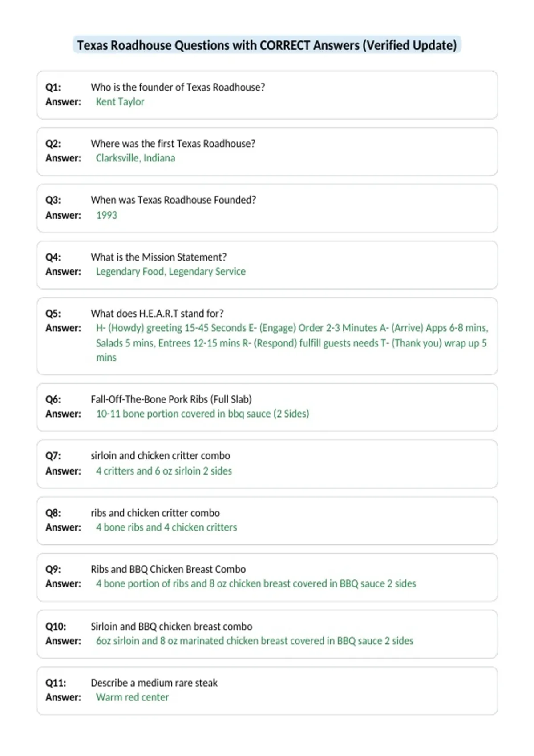Click Fall-Off-The-Bone Pork Ribs question
Screen dimensions: 534x756
(171, 399)
